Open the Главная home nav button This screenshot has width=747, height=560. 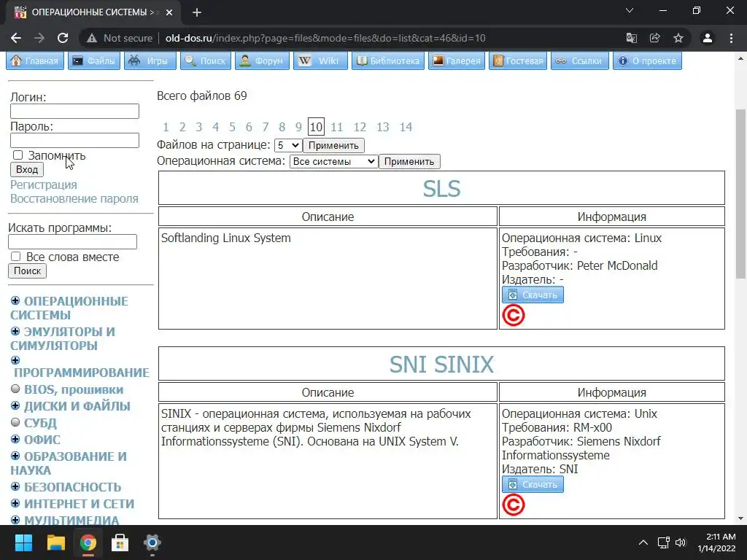pos(35,61)
